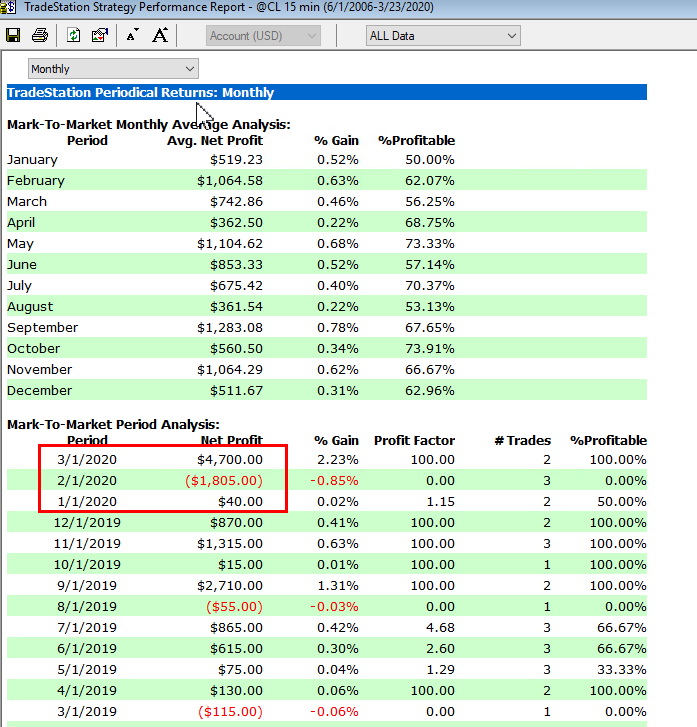
Task: Click the Save report floppy disk icon
Action: click(x=14, y=36)
